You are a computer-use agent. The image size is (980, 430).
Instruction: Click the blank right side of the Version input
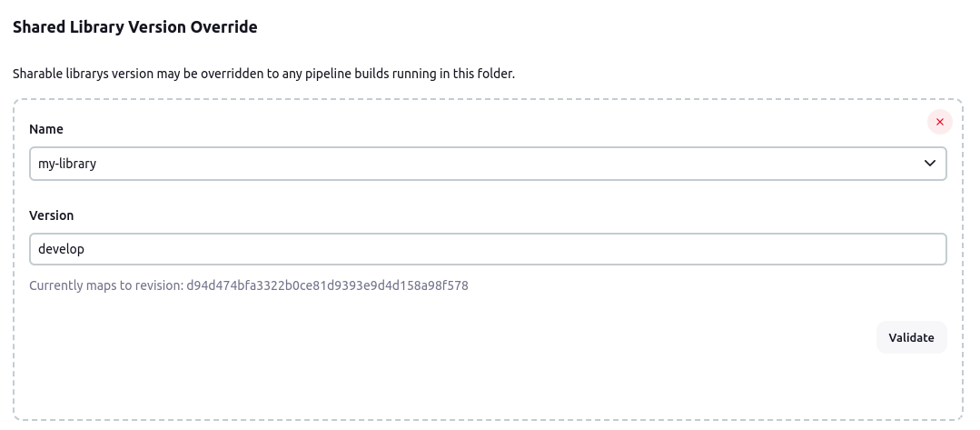coord(750,249)
